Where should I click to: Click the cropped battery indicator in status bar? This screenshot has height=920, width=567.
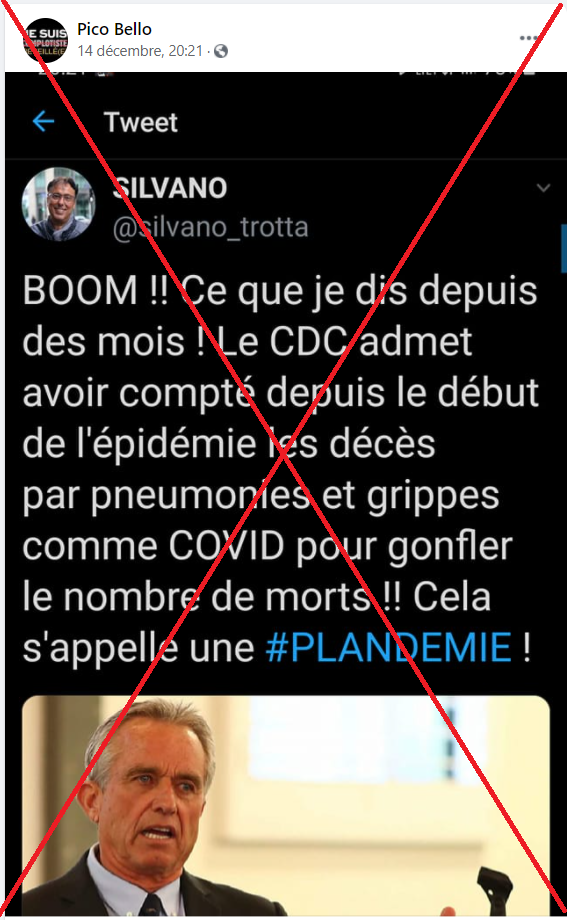tap(529, 74)
